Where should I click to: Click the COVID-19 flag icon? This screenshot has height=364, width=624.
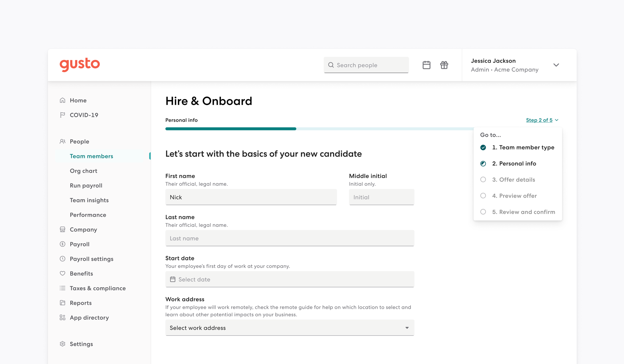[x=62, y=115]
